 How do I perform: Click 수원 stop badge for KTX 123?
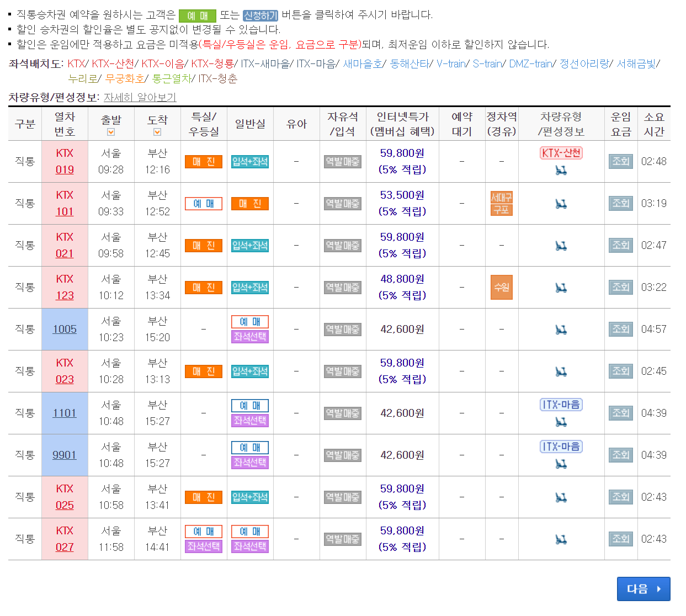pos(502,287)
